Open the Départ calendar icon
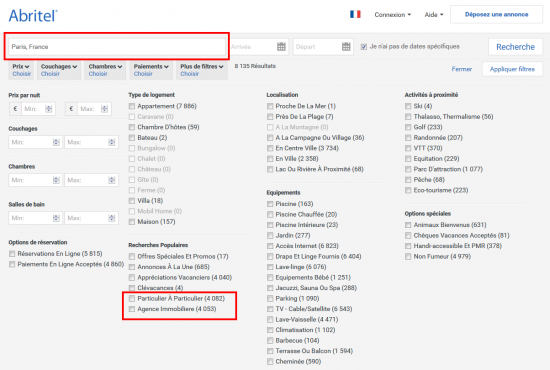This screenshot has height=370, width=550. 346,47
